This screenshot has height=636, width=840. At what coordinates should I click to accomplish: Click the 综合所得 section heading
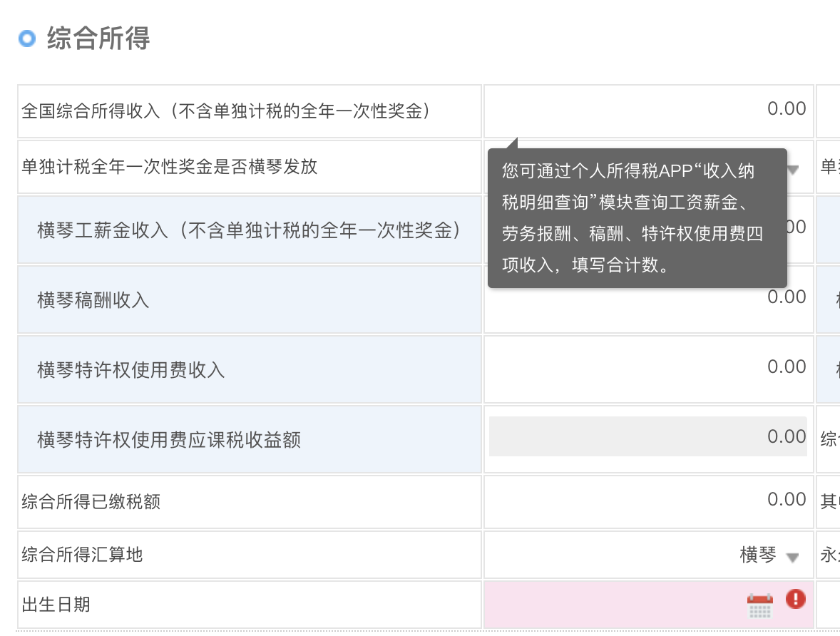point(98,39)
